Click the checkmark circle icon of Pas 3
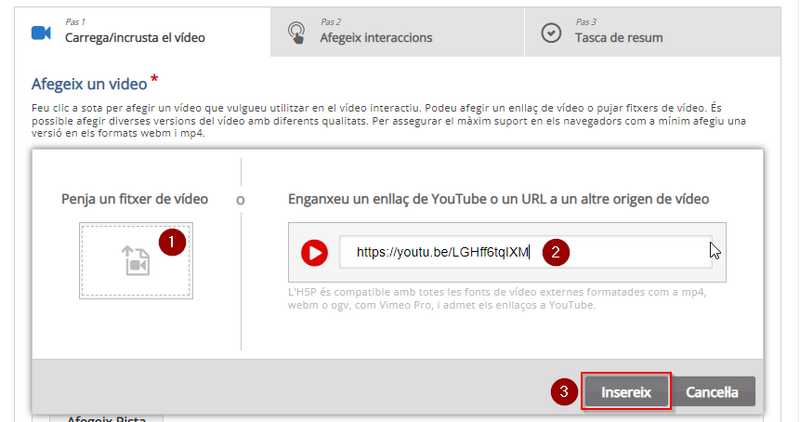Viewport: 800px width, 422px height. [x=551, y=33]
